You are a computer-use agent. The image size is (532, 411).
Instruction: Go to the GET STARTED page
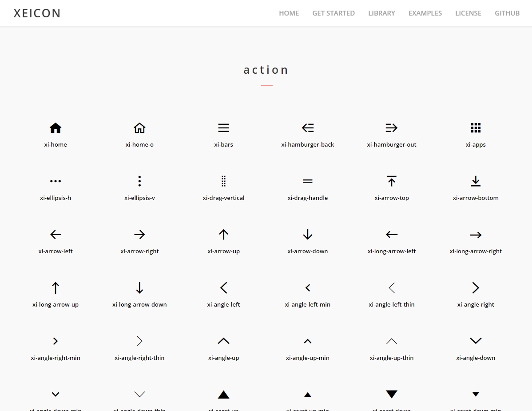pyautogui.click(x=333, y=13)
